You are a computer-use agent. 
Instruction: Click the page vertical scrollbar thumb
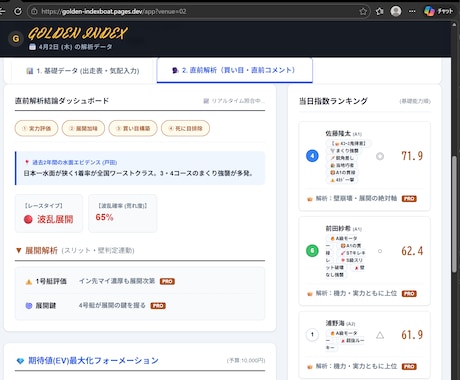[454, 214]
